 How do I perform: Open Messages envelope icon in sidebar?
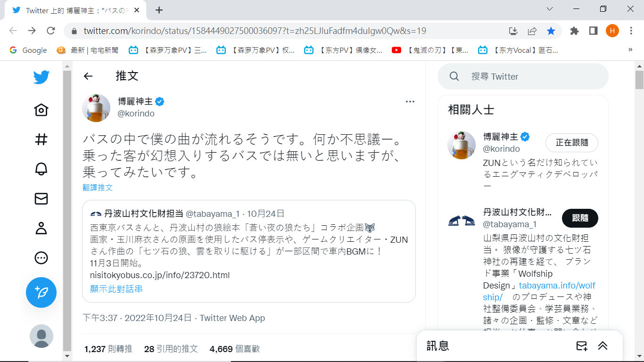[x=41, y=199]
